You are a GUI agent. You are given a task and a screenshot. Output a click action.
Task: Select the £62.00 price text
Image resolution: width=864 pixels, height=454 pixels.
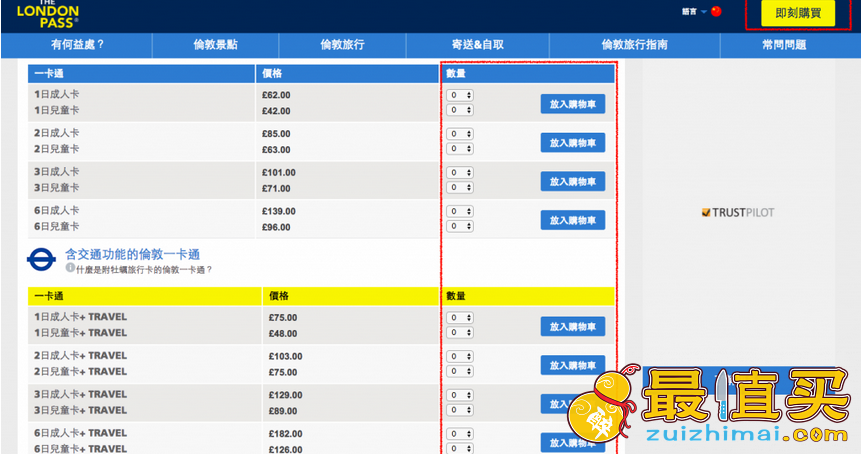pos(276,95)
